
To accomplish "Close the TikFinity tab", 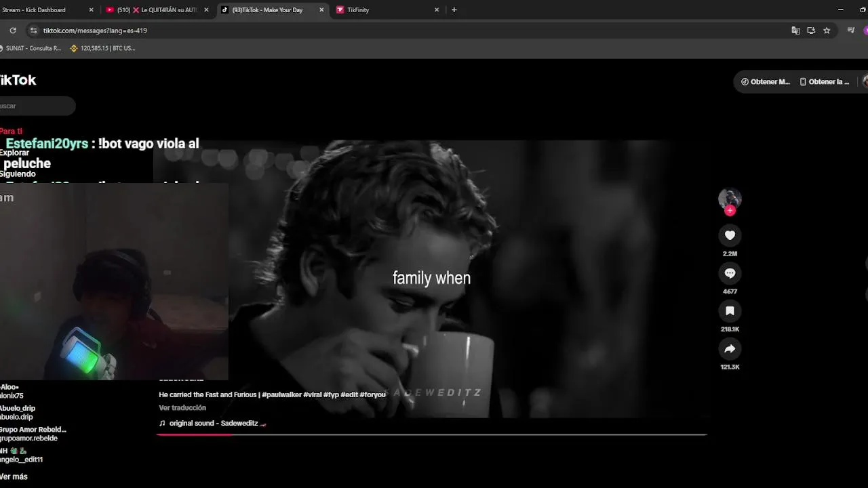I will coord(437,10).
